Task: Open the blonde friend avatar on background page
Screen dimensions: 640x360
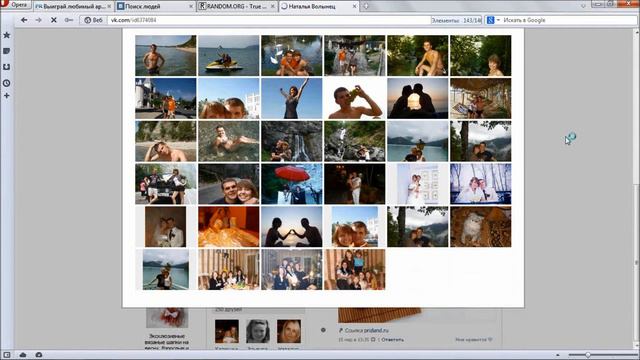Action: tap(289, 331)
